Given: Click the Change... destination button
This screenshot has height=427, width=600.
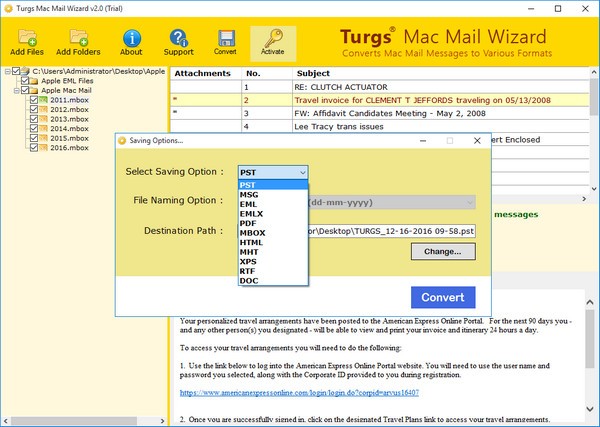Looking at the screenshot, I should tap(442, 251).
